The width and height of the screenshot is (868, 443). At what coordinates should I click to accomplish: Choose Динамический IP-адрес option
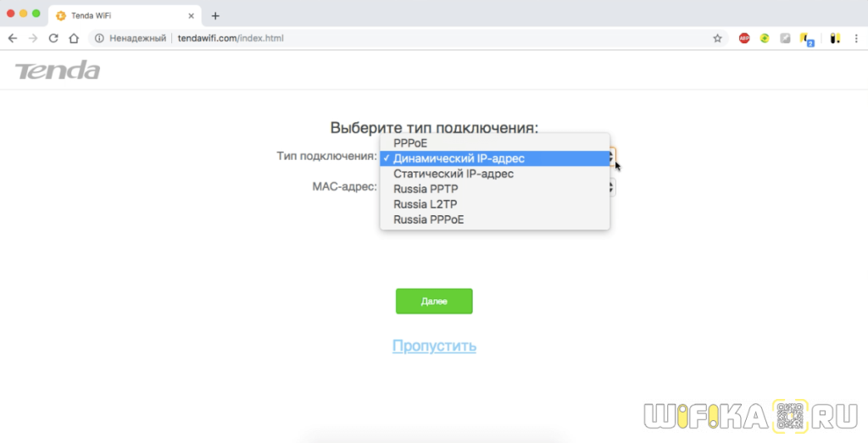click(x=459, y=158)
